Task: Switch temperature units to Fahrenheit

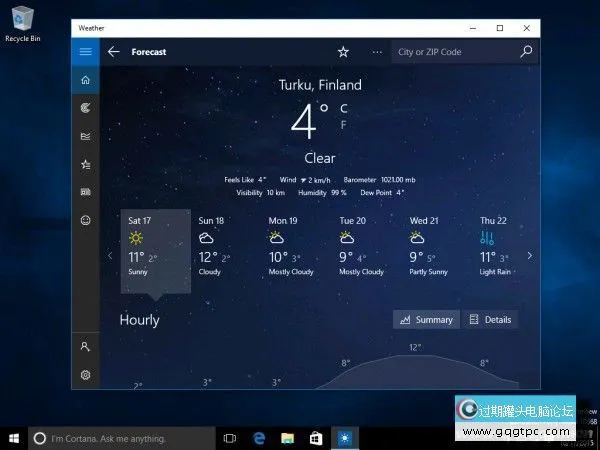Action: coord(344,125)
